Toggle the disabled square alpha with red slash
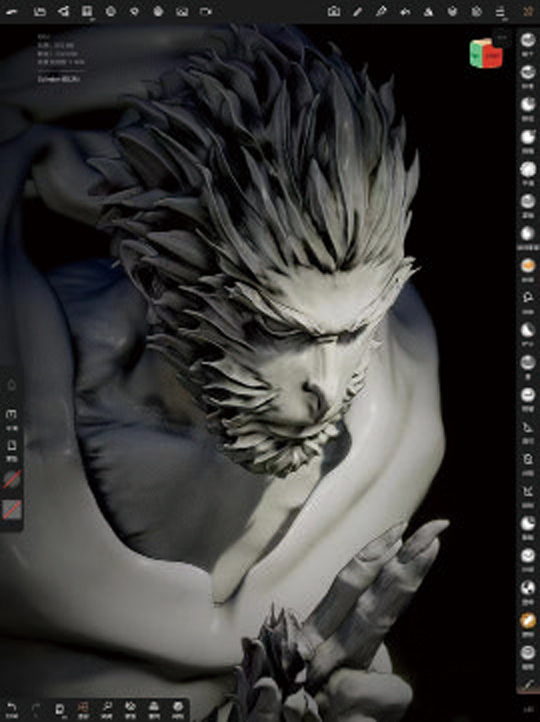Viewport: 540px width, 722px height. click(x=12, y=510)
